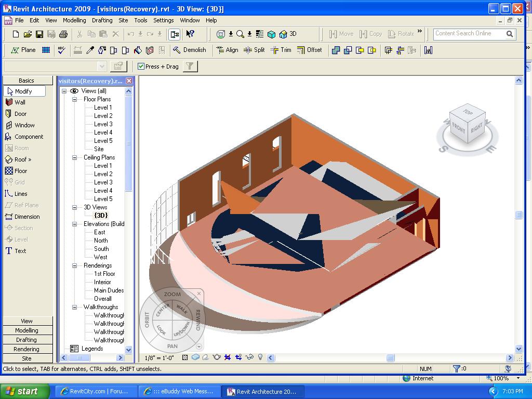Click the view scale 1/8" = 1'-0"

[158, 358]
